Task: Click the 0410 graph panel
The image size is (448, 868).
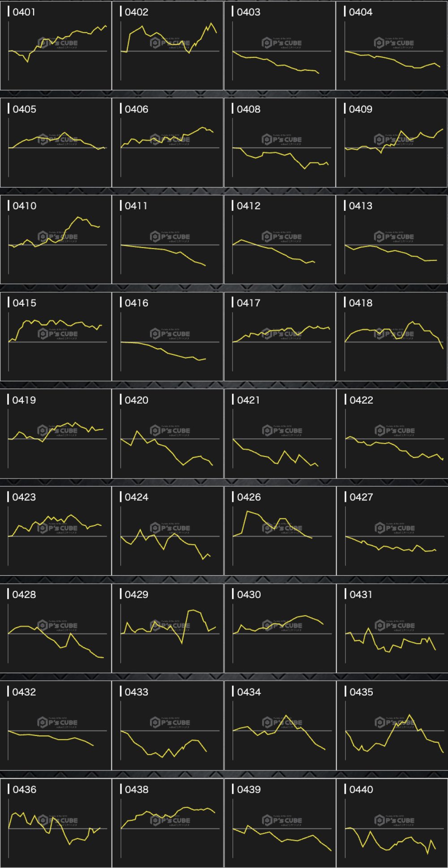Action: coord(56,239)
